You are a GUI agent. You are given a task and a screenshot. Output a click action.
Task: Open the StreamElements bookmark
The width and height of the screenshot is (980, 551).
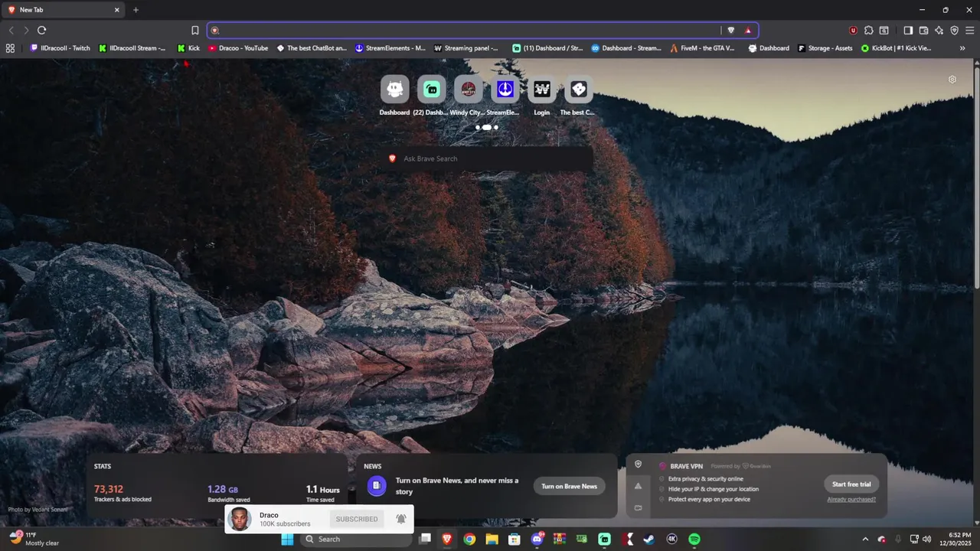coord(390,47)
